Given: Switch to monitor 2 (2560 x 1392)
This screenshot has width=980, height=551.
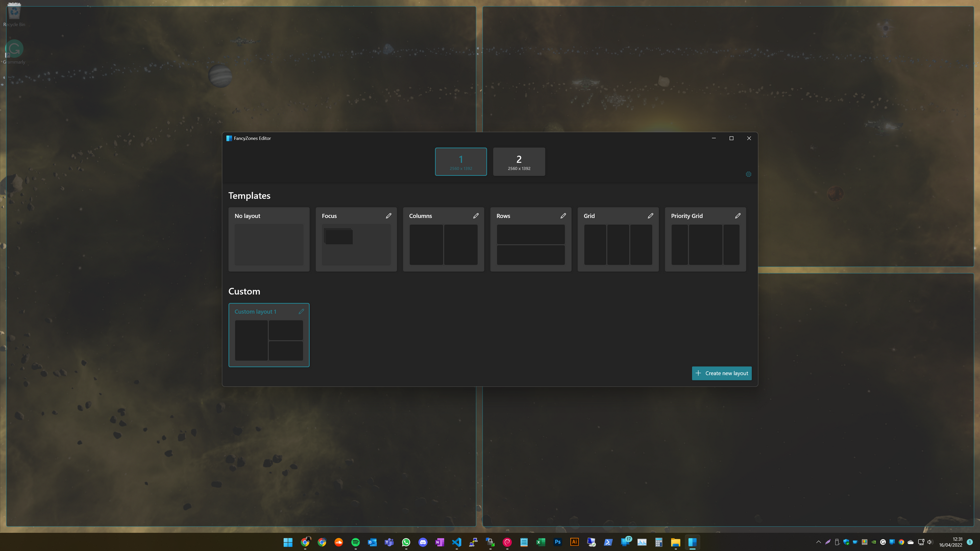Looking at the screenshot, I should [519, 162].
